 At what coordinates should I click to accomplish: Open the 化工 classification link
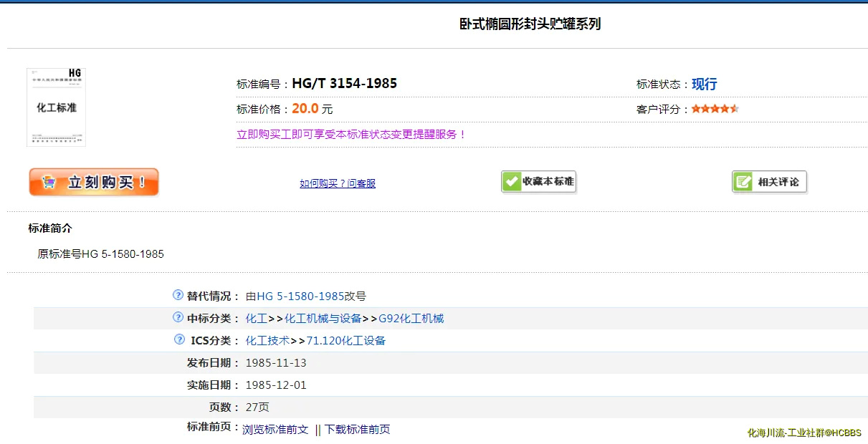coord(256,319)
